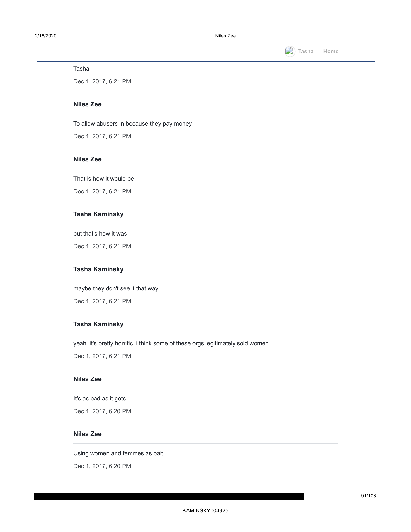Select the message "but that's how it was"
This screenshot has height=532, width=411.
[x=100, y=234]
